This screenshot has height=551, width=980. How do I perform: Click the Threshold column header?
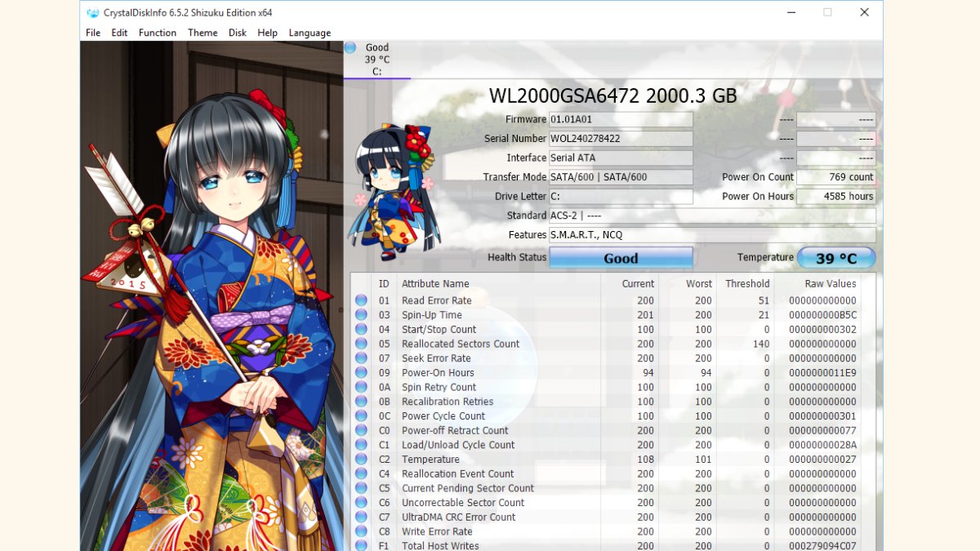(746, 284)
